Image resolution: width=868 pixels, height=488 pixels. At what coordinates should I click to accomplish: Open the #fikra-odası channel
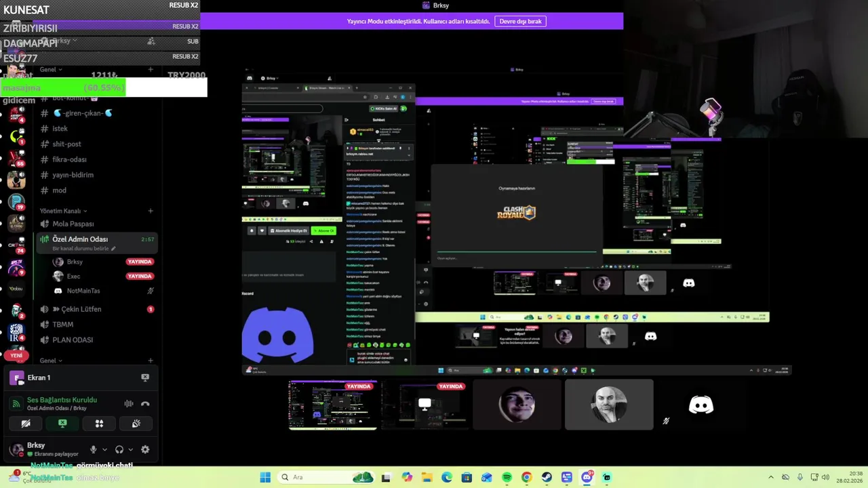pyautogui.click(x=97, y=159)
